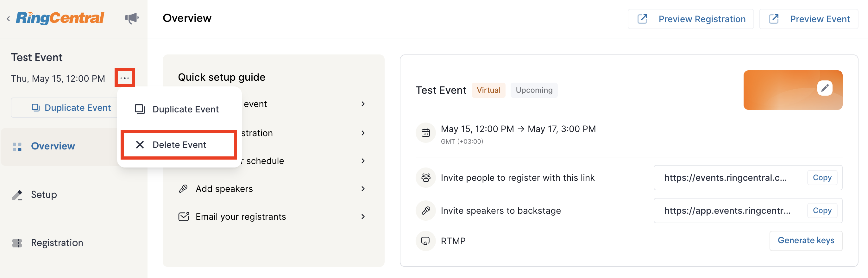Viewport: 868px width, 278px height.
Task: Click the Virtual tag
Action: 488,90
